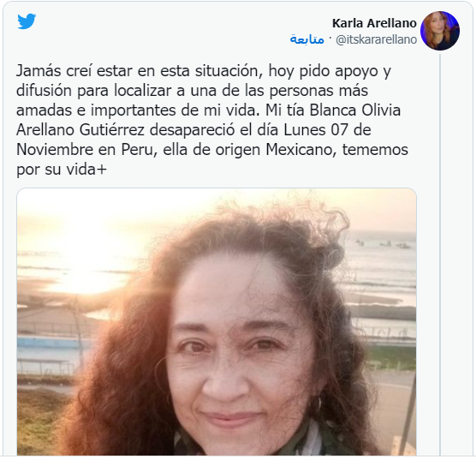The image size is (476, 459).
Task: Open the attached photo of the woman
Action: 217,321
